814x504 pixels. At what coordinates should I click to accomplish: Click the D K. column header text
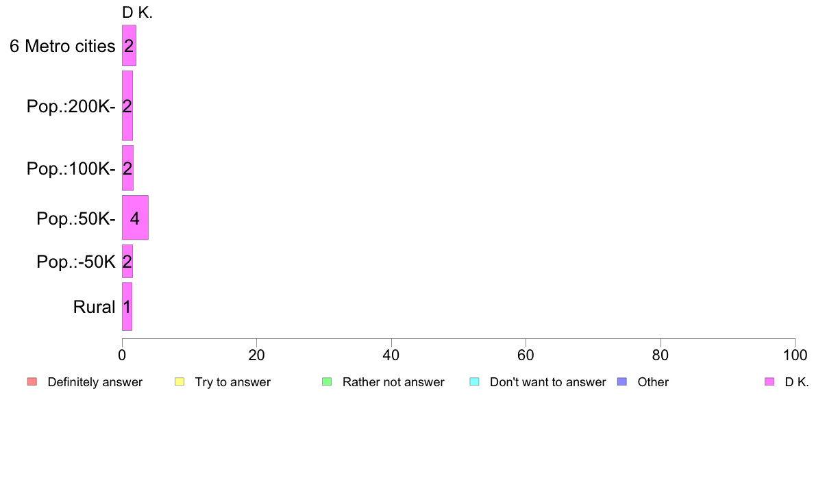137,12
